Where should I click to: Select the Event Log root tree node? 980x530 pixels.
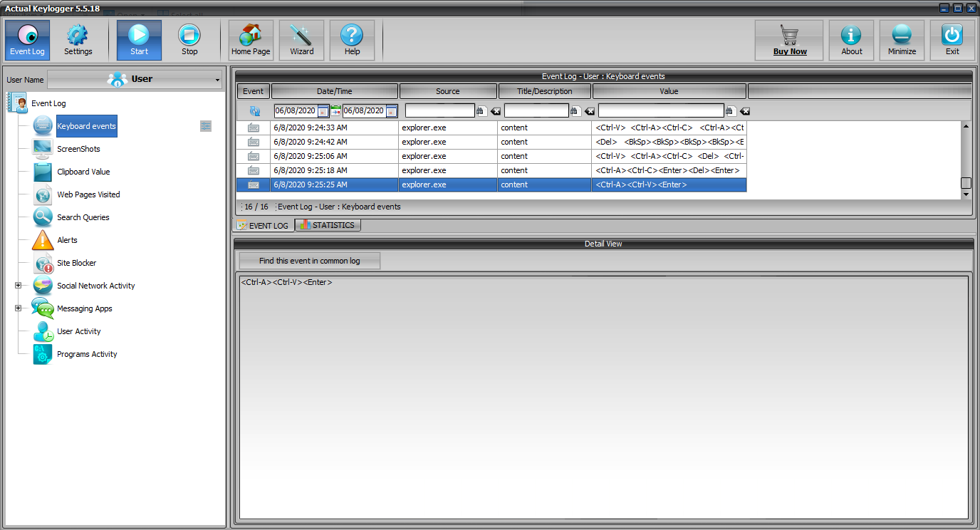48,103
